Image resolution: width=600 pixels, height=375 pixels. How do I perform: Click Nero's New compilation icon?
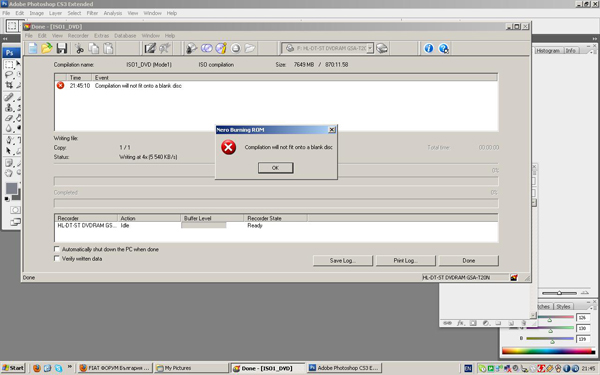pos(33,48)
